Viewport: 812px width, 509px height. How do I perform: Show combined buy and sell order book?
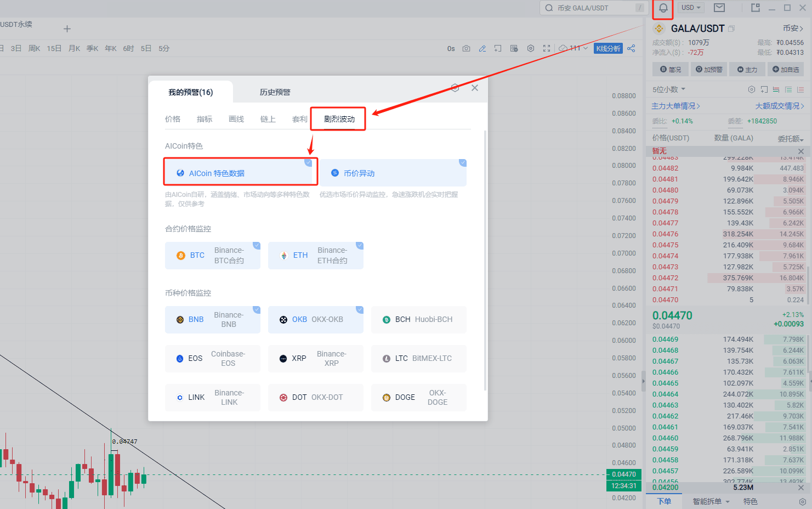point(776,89)
